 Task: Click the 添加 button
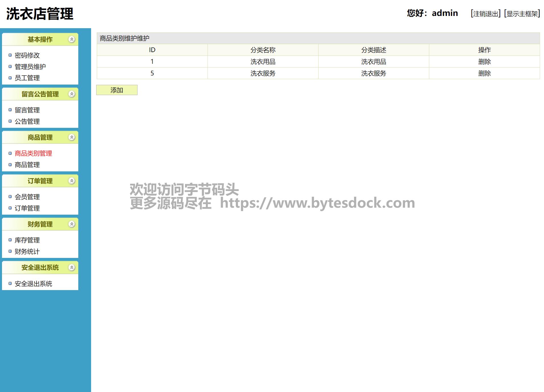pos(117,90)
